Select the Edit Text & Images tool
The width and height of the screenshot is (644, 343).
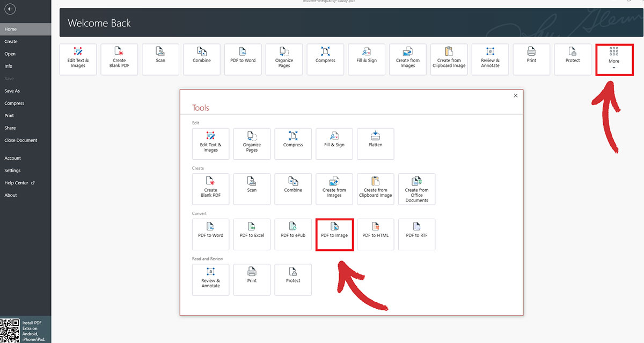[210, 144]
